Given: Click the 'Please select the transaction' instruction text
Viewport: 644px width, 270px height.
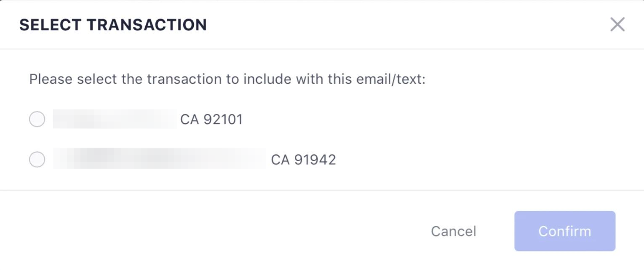Looking at the screenshot, I should [x=168, y=79].
